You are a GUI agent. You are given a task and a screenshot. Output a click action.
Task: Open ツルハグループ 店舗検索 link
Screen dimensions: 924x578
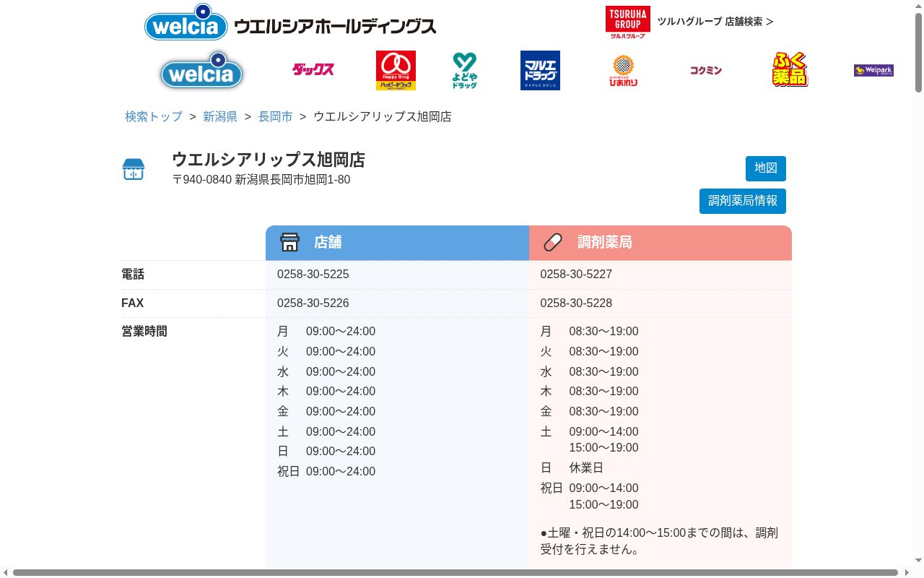[715, 22]
